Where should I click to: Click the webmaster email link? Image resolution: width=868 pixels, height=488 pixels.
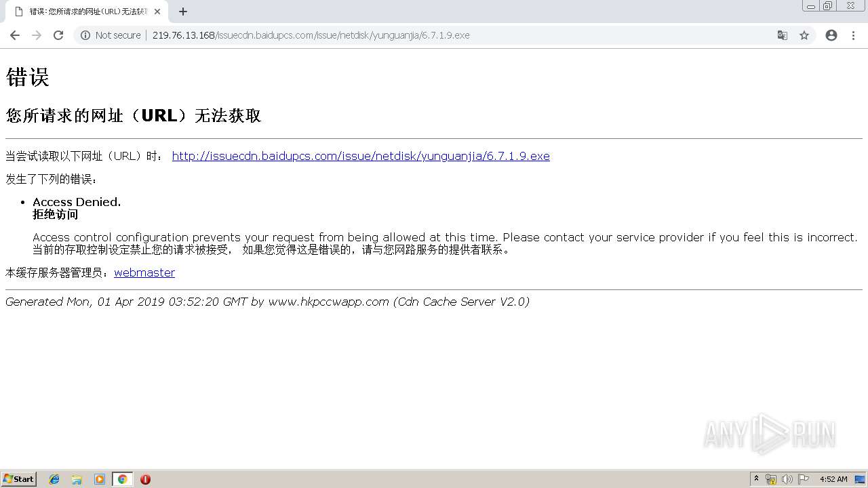[x=144, y=272]
